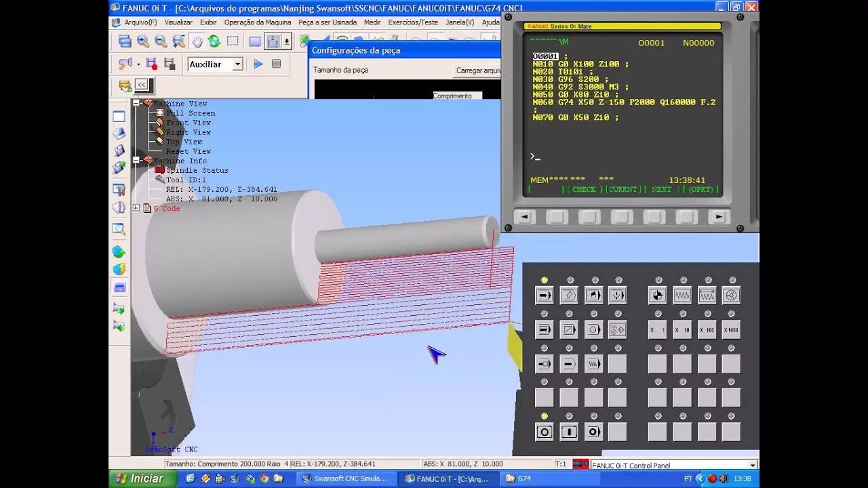Click the zoom out magnifier toolbar icon
The image size is (868, 488).
161,41
